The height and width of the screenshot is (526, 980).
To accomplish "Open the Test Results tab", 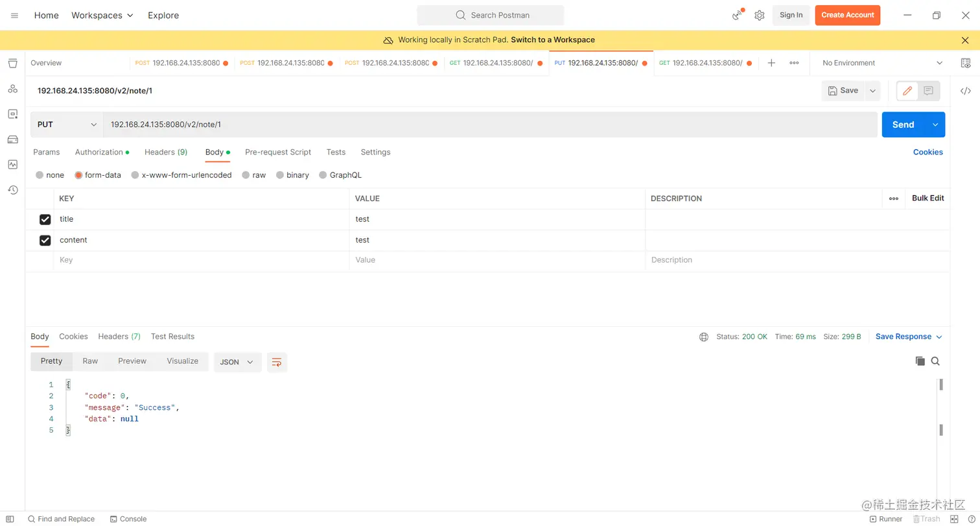I will [x=172, y=337].
